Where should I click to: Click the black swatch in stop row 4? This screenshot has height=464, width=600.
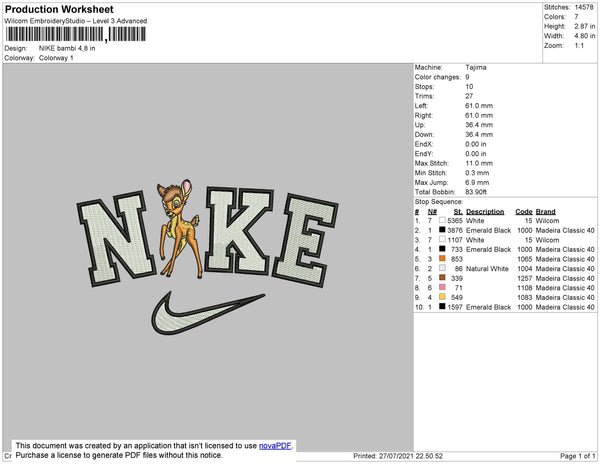(x=442, y=249)
